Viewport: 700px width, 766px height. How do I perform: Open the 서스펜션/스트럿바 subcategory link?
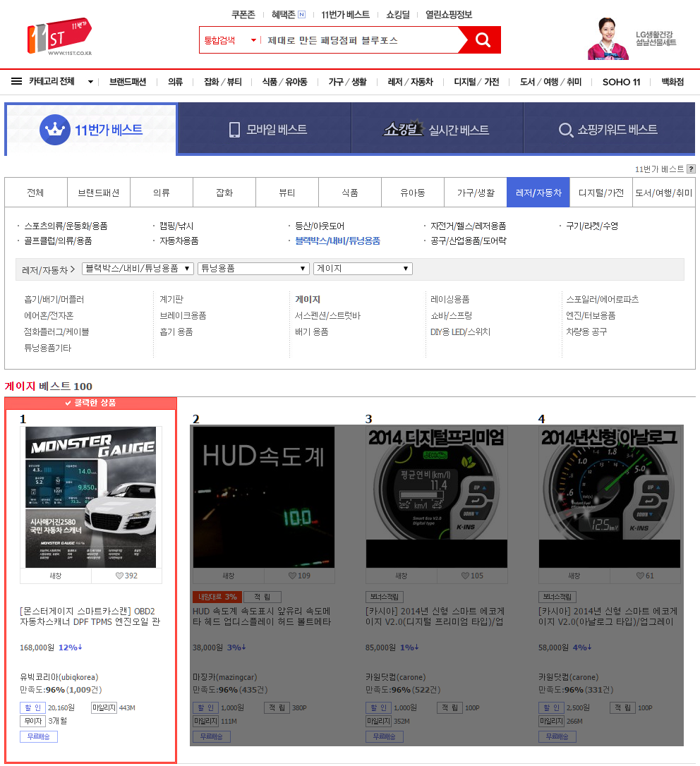point(327,315)
